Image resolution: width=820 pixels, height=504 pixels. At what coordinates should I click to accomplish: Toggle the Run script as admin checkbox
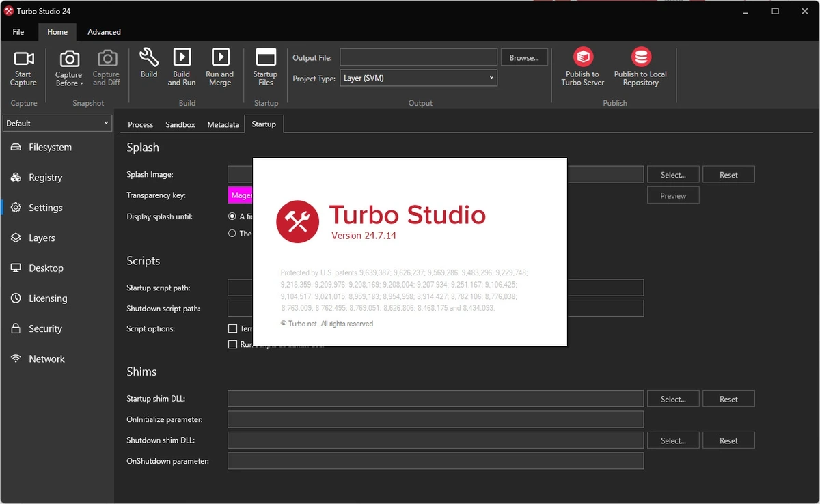[232, 344]
